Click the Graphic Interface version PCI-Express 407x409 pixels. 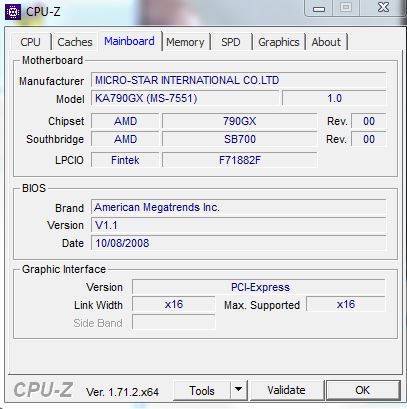259,287
